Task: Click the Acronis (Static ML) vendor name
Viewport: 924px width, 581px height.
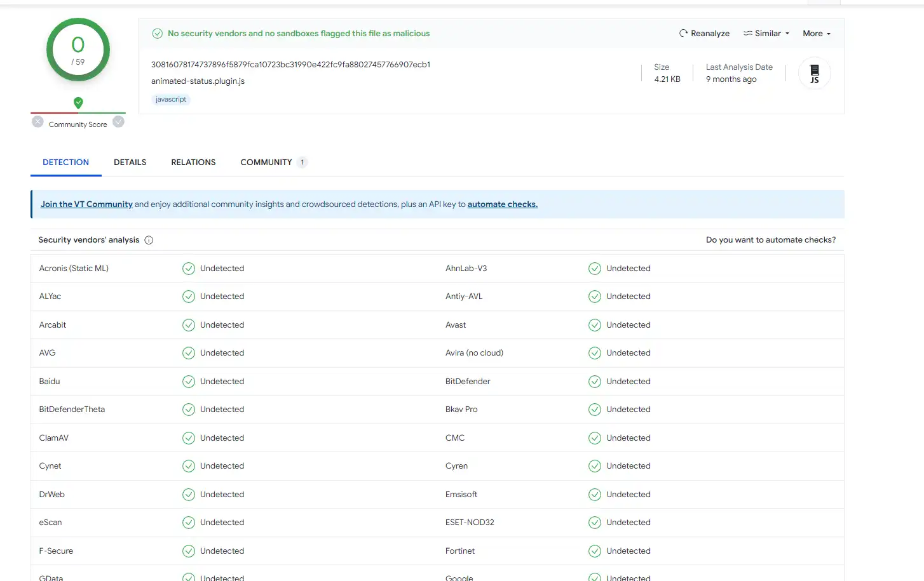Action: click(74, 269)
